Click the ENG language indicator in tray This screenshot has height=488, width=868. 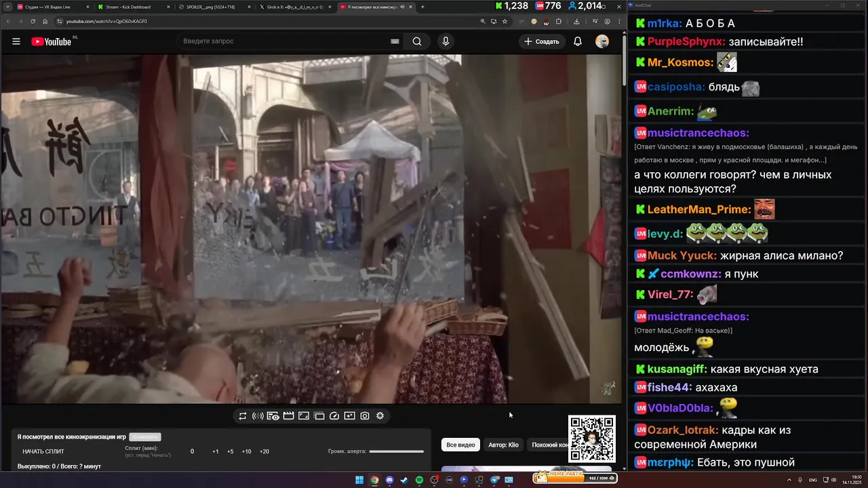coord(813,480)
